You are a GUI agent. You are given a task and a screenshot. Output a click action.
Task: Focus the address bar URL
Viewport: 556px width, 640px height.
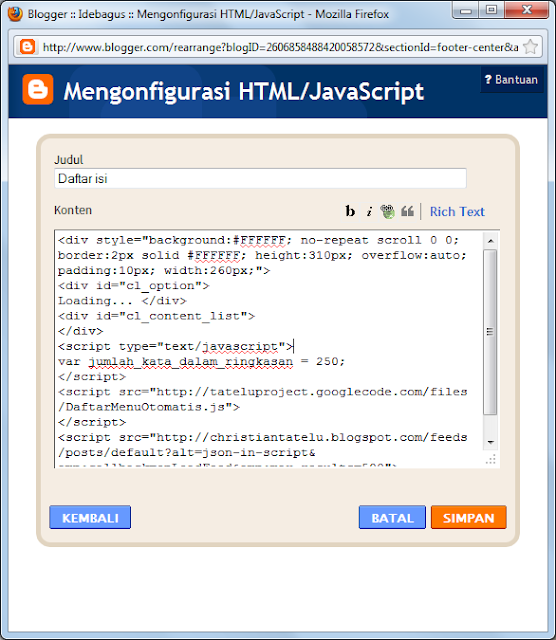pos(281,47)
